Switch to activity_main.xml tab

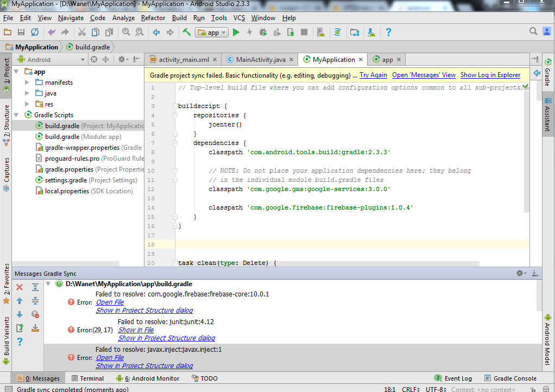point(183,59)
